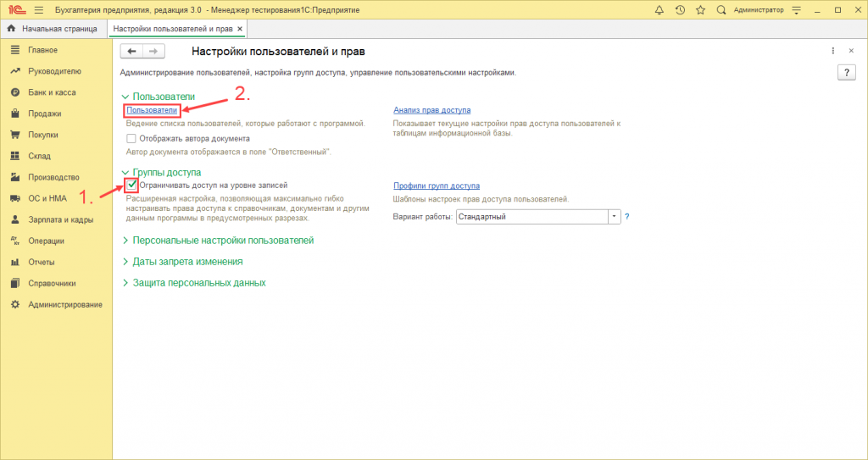Switch to Начальная страница tab
Image resolution: width=868 pixels, height=460 pixels.
click(53, 28)
